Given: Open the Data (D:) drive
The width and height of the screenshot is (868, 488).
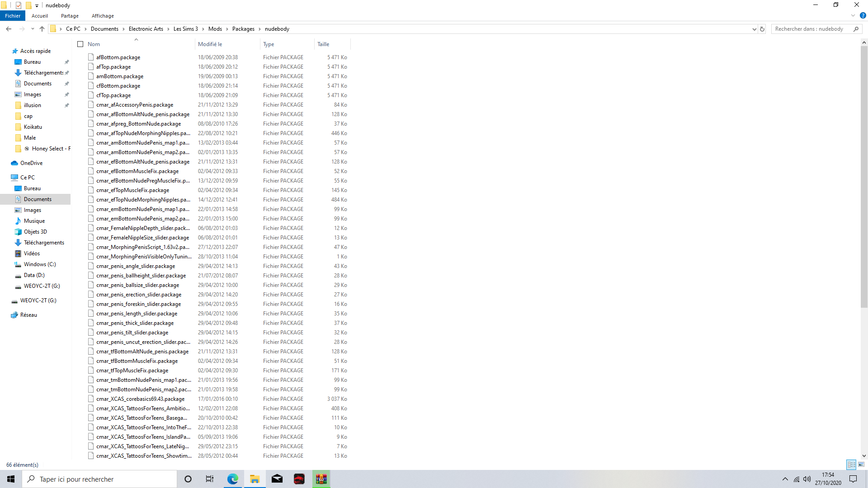Looking at the screenshot, I should click(x=34, y=275).
